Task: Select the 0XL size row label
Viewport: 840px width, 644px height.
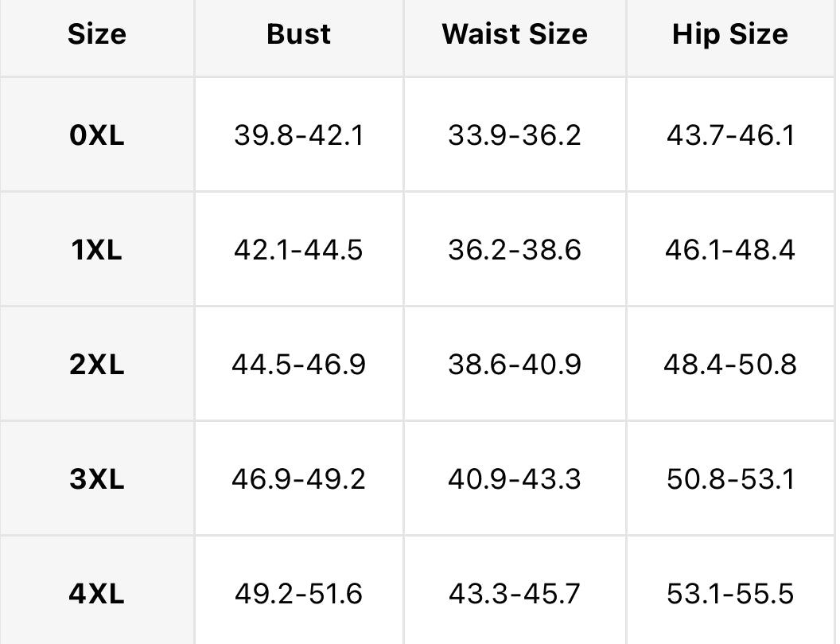Action: (97, 135)
